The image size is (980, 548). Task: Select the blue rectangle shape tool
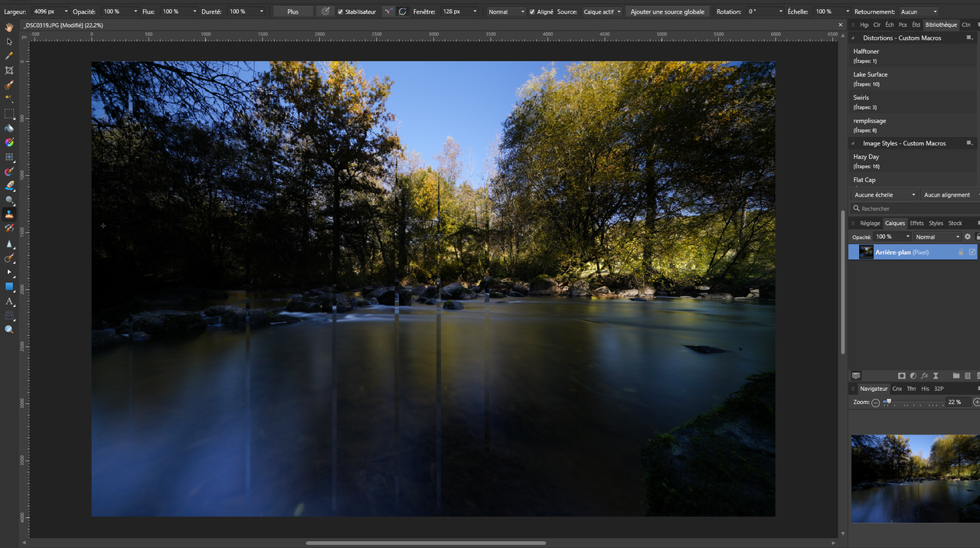(x=9, y=286)
